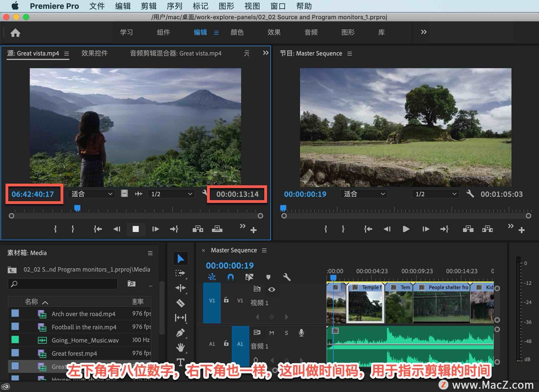
Task: Click the source monitor Insert button
Action: [198, 229]
